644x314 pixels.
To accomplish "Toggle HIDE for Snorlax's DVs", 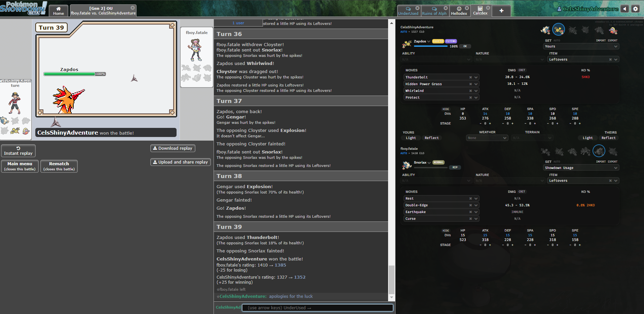I will tap(446, 231).
